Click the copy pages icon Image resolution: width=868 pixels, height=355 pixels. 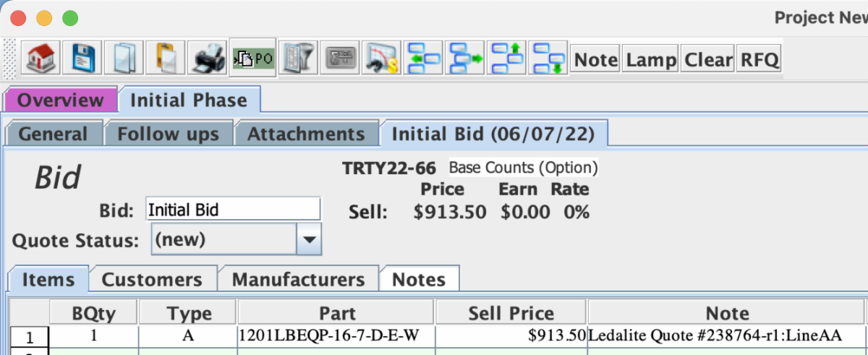124,58
